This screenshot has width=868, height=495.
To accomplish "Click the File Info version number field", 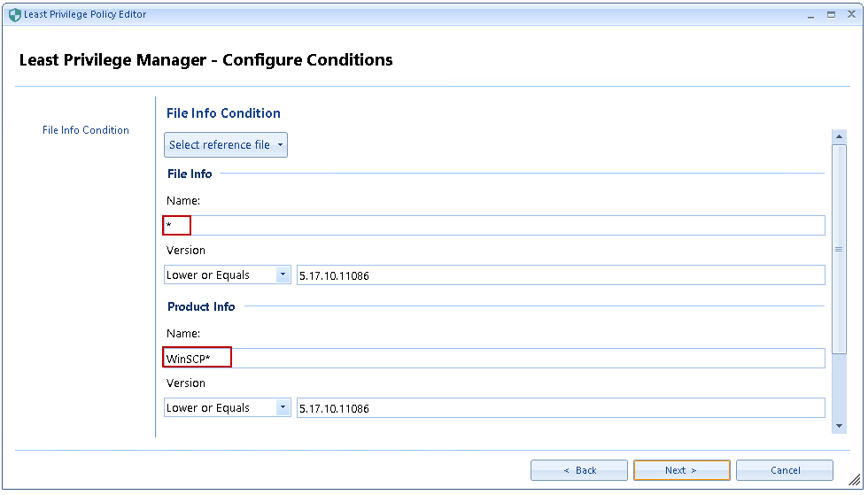I will [560, 275].
